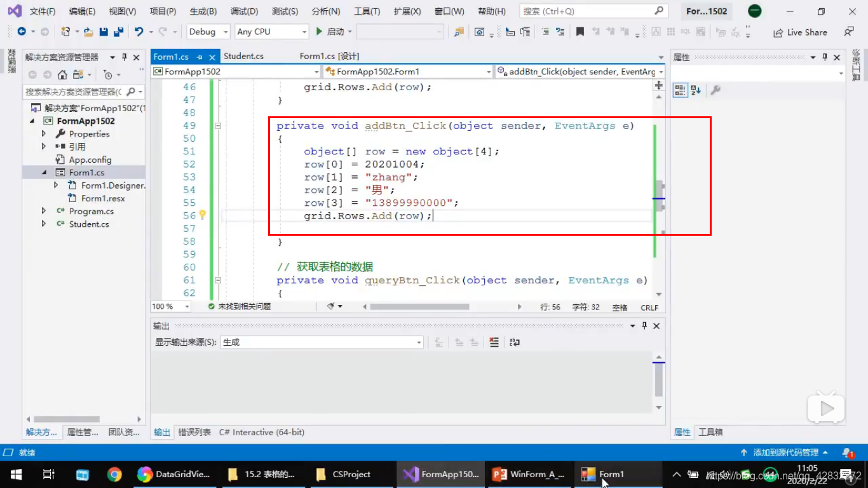The height and width of the screenshot is (488, 868).
Task: Switch to the Form1.cs [设计] tab
Action: pyautogui.click(x=329, y=56)
